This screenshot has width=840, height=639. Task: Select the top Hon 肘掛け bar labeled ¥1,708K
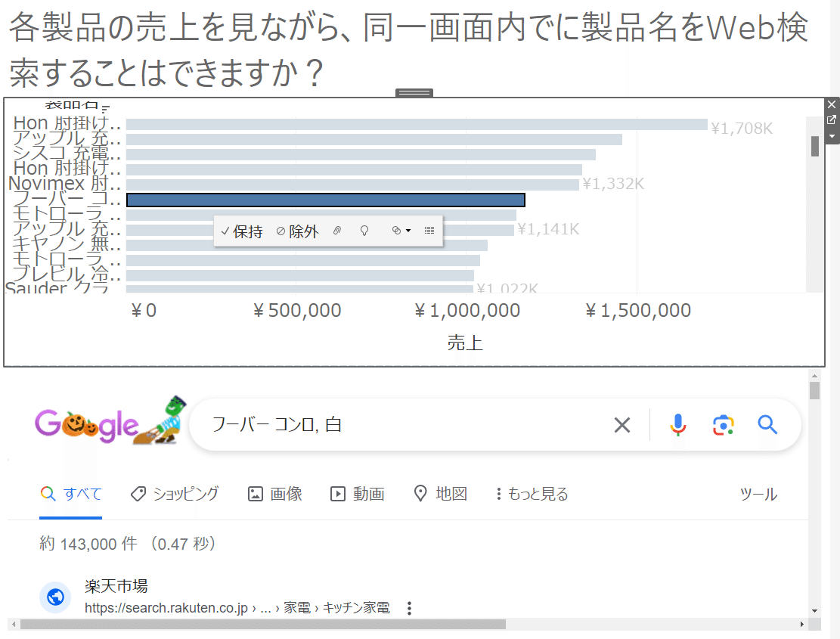(417, 124)
